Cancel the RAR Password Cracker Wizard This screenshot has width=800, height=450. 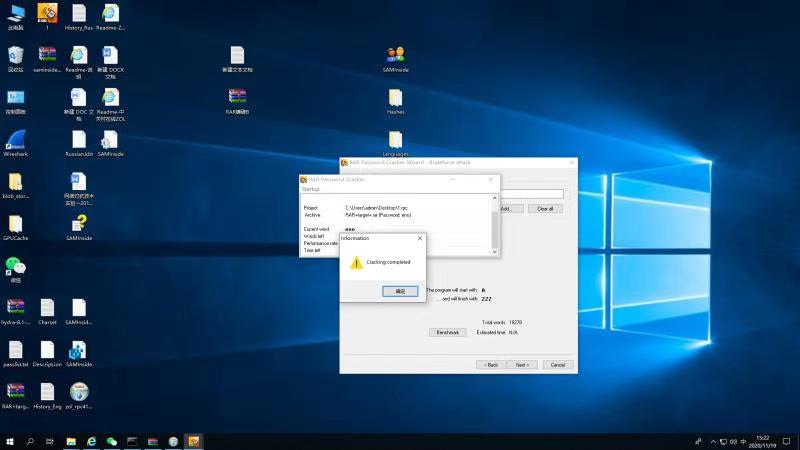coord(558,365)
